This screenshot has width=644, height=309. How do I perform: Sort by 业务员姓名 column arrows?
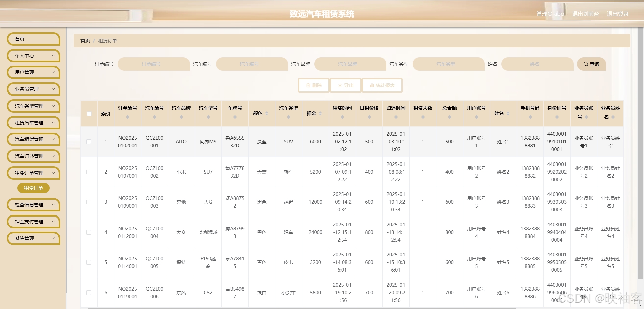(613, 117)
